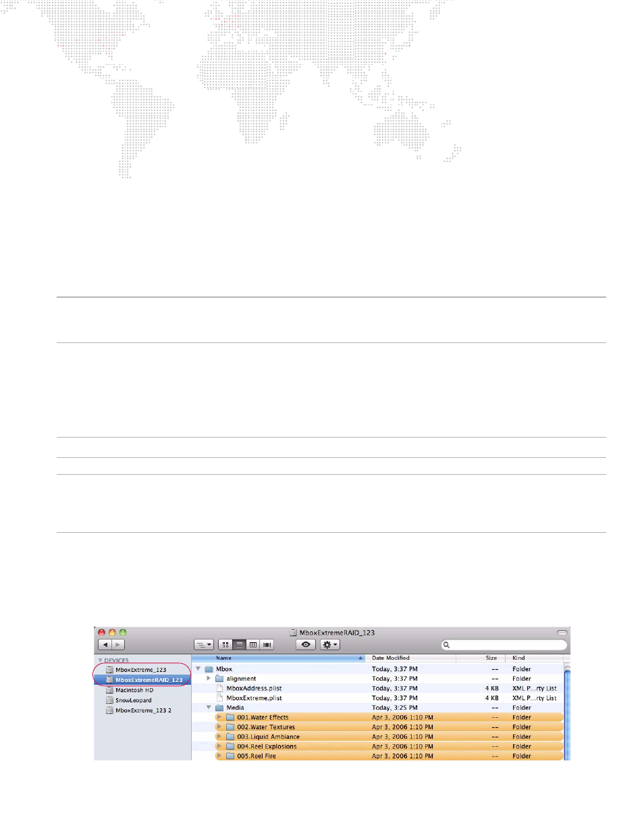Expand the 002.Water Textures folder

[x=219, y=727]
